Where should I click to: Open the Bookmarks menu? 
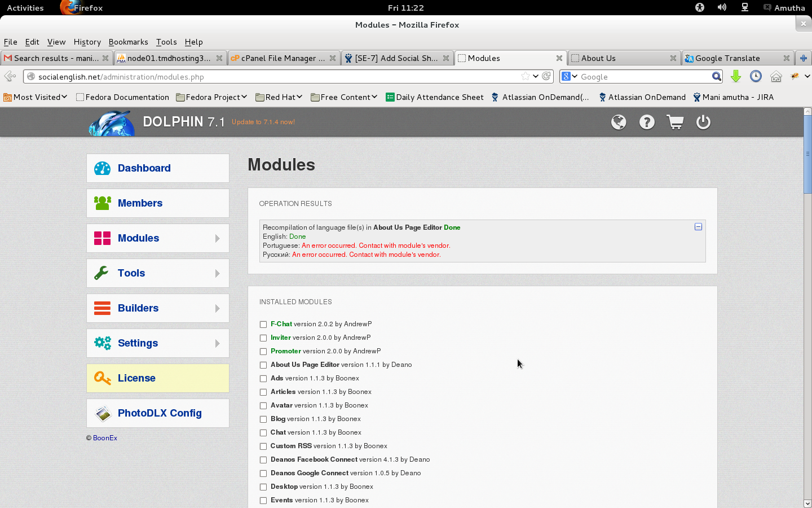(x=128, y=42)
